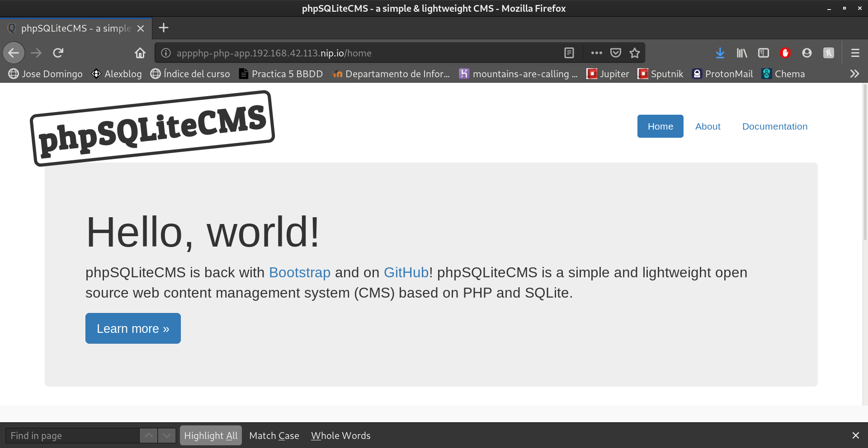The image size is (868, 448).
Task: Click the Find in page field
Action: pos(72,435)
